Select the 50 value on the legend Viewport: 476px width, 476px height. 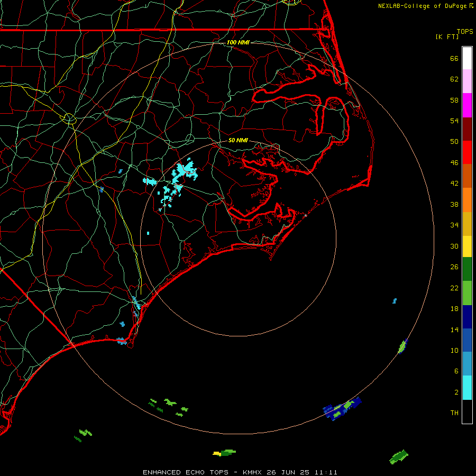(x=454, y=142)
